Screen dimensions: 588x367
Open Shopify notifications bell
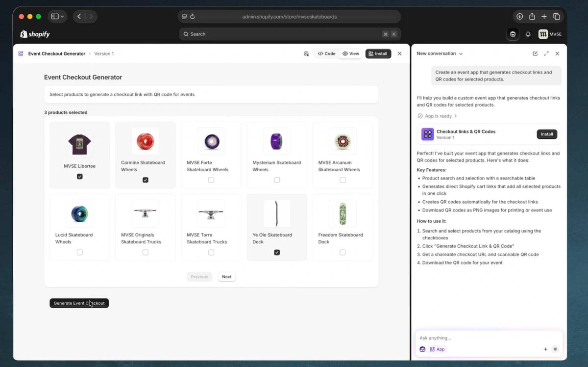pyautogui.click(x=528, y=34)
